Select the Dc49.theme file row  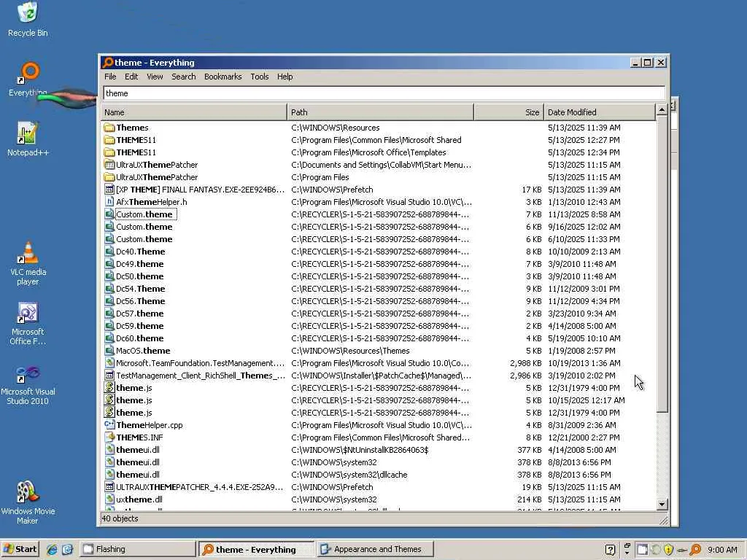[379, 264]
